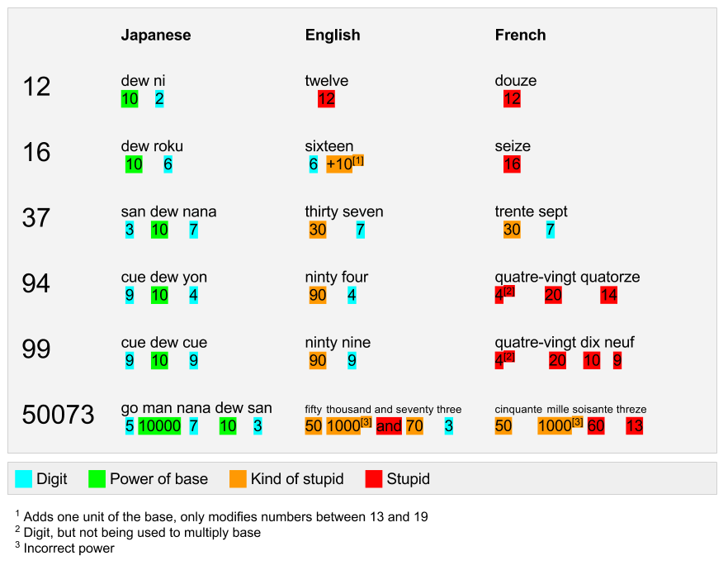The image size is (728, 570).
Task: Click the red 12 under twelve
Action: [326, 99]
